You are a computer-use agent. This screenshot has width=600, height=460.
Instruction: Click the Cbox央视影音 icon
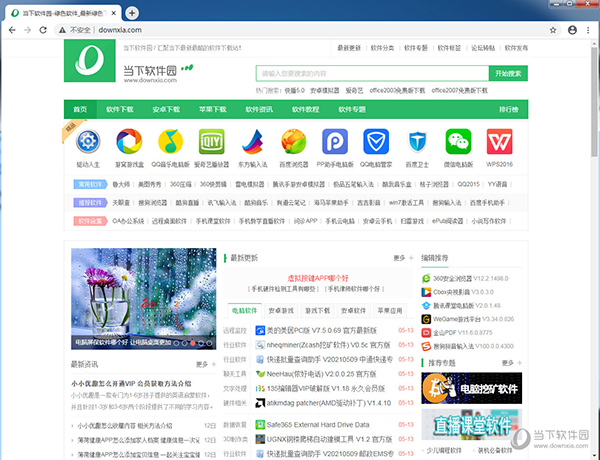[x=426, y=292]
